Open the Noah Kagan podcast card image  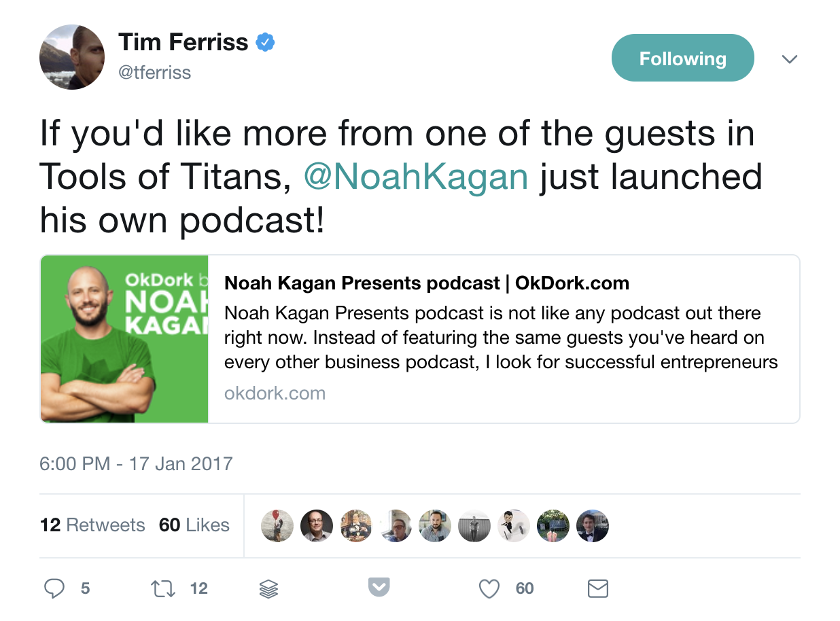(124, 339)
